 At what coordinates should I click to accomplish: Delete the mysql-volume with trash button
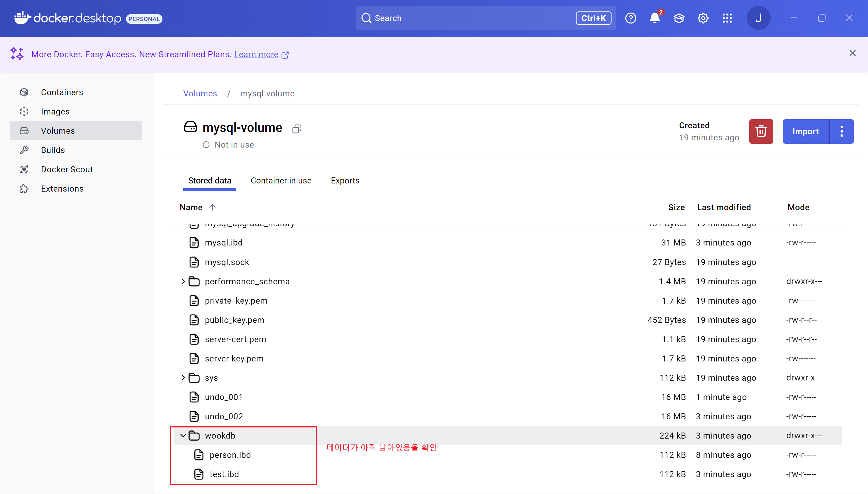[x=761, y=131]
